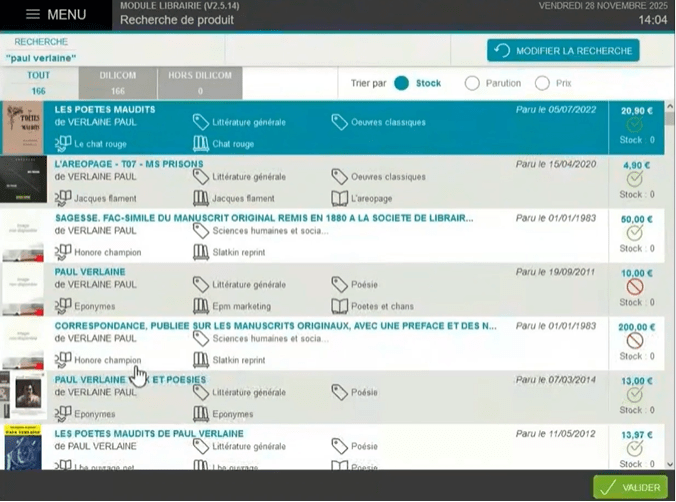Open the PAUL VERLAINE title from 19/09/2011
The image size is (676, 502).
90,271
